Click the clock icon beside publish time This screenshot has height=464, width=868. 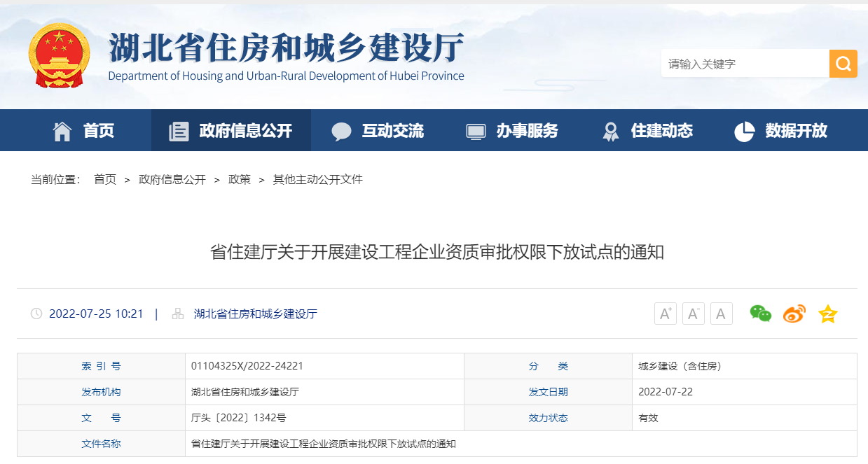(36, 314)
